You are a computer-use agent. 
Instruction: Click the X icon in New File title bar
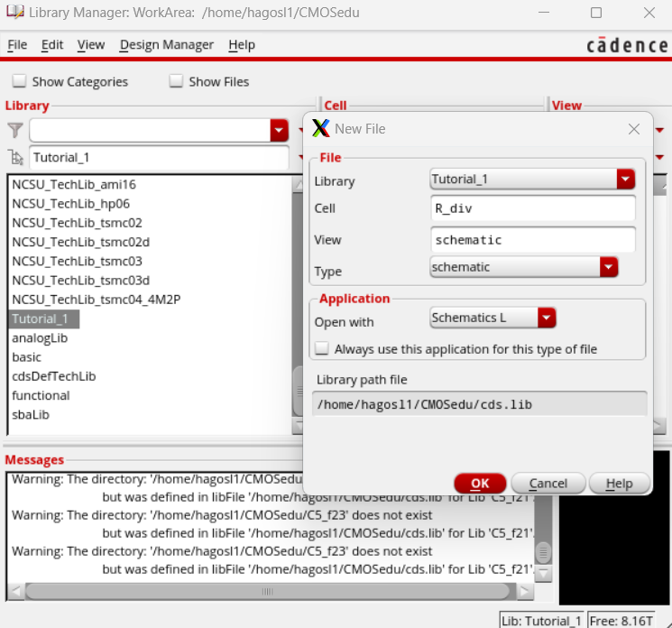click(320, 129)
